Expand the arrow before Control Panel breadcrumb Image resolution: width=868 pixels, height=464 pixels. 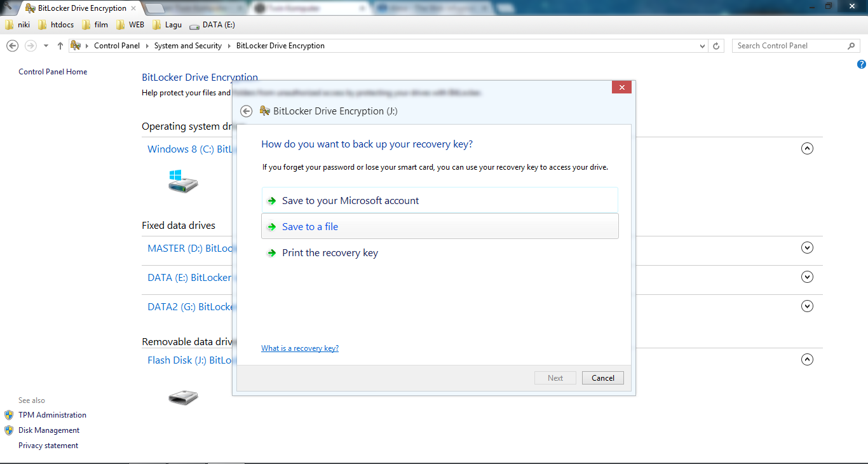(x=87, y=46)
